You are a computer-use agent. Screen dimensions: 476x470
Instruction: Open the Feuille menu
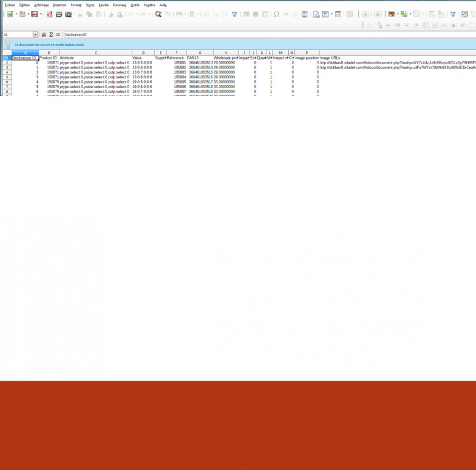(104, 5)
